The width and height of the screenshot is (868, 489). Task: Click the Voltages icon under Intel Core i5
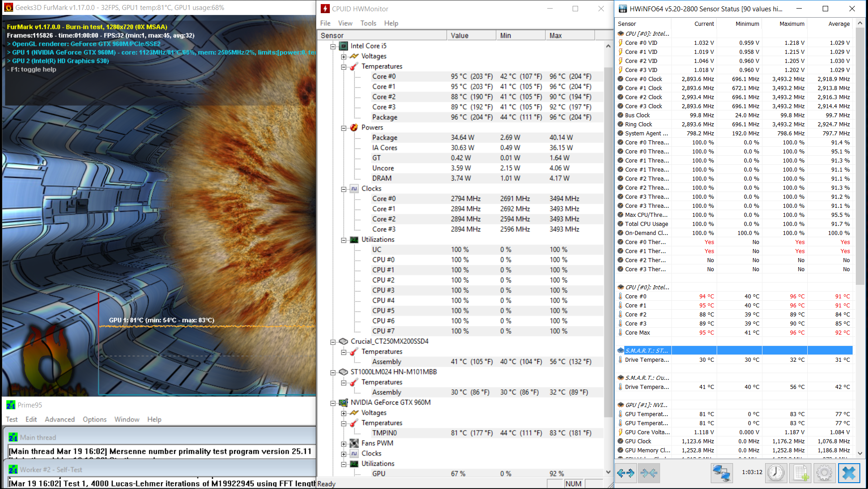(x=354, y=56)
